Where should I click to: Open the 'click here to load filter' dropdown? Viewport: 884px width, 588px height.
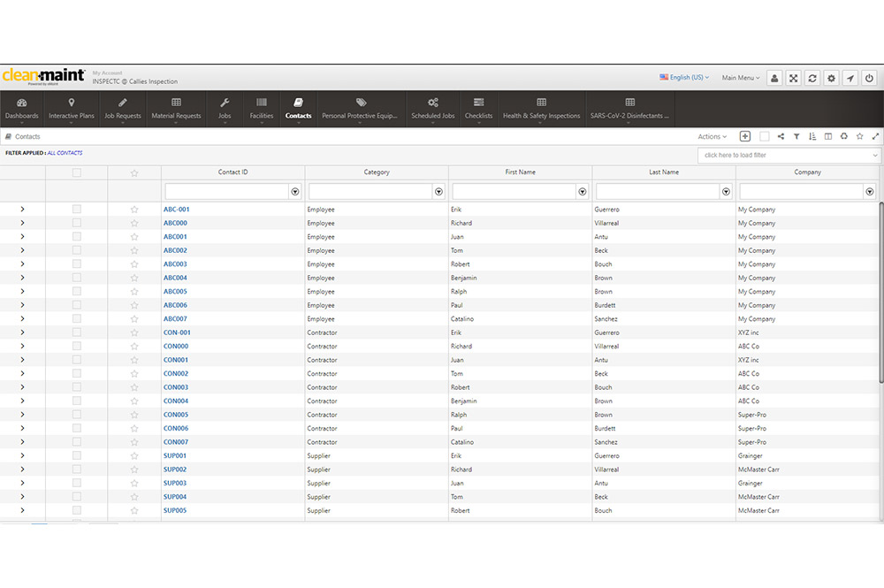click(789, 155)
